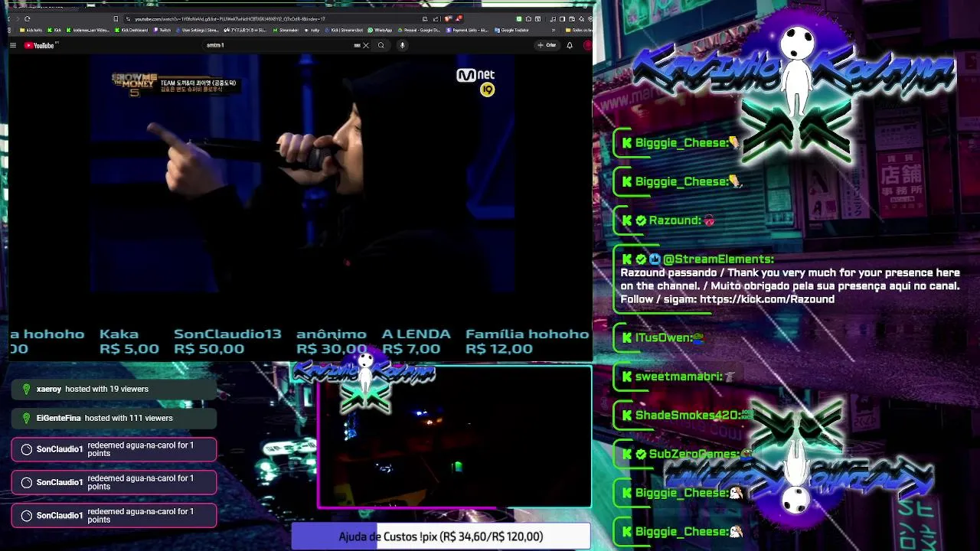Open the https://kick.com/Razound link in chat
The height and width of the screenshot is (551, 980).
767,299
